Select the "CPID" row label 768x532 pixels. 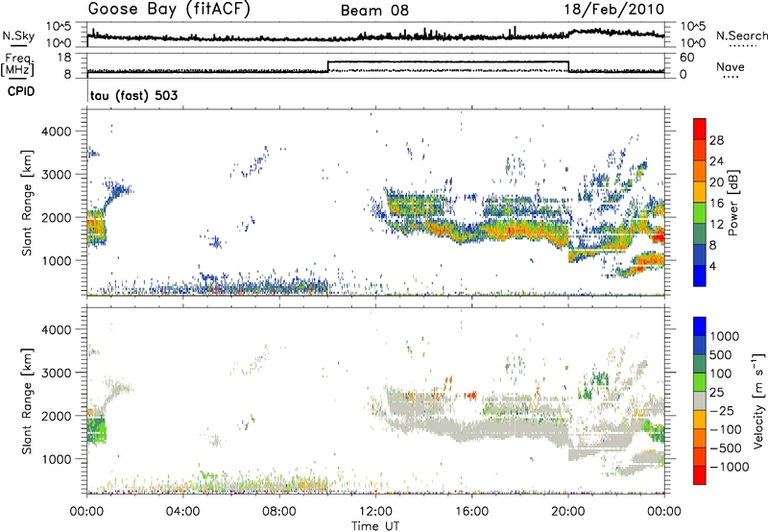[x=21, y=91]
